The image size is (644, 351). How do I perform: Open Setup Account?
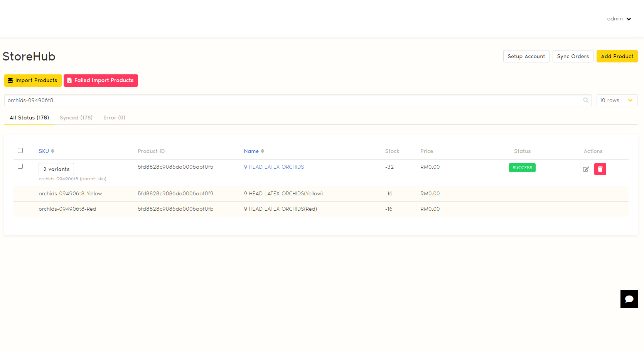coord(526,56)
